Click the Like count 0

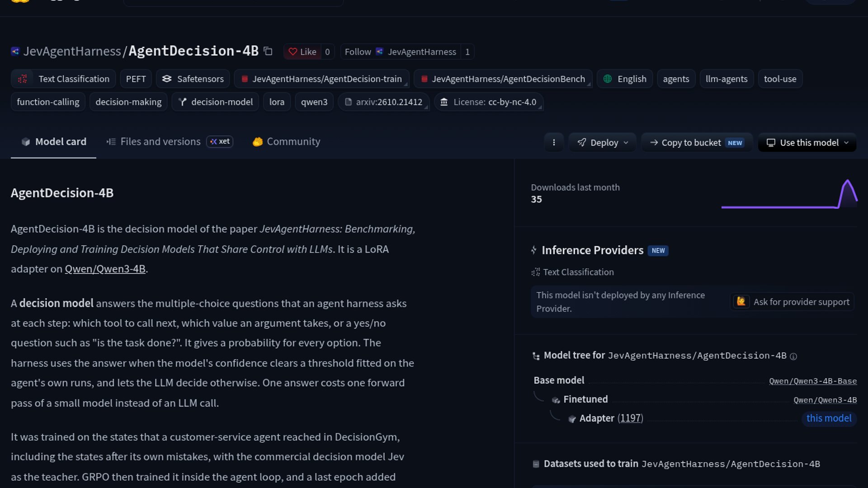click(327, 52)
